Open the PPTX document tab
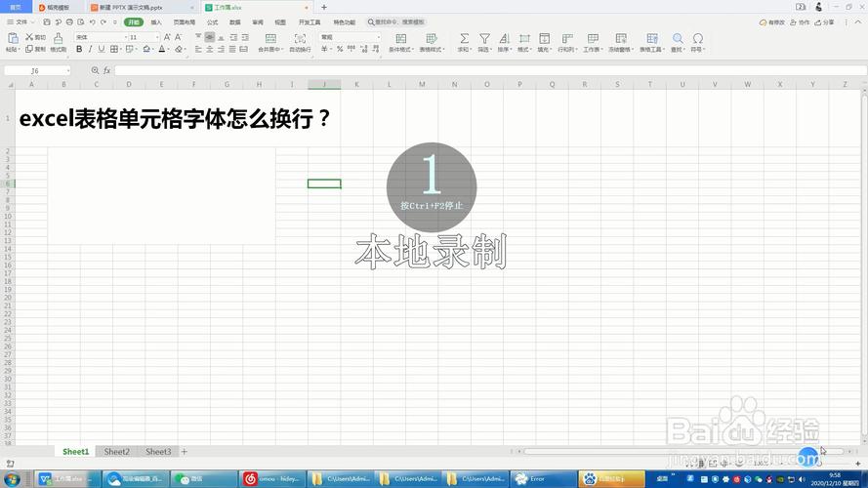 [143, 7]
